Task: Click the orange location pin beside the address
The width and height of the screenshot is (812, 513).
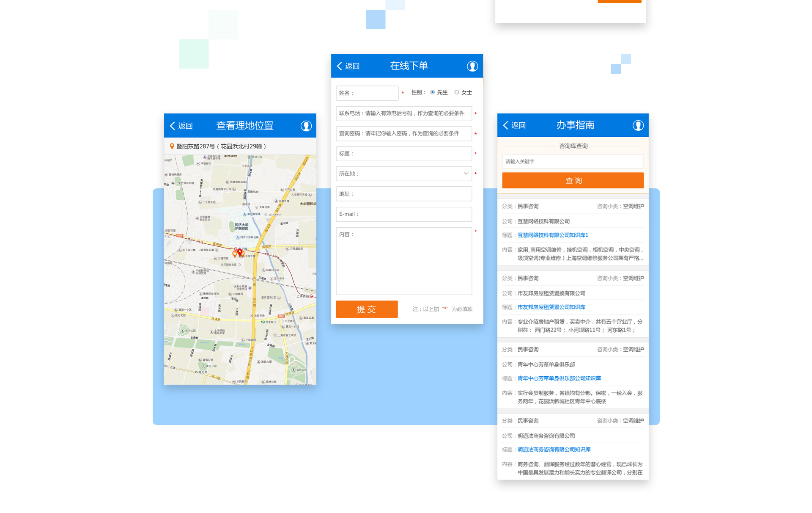Action: [x=172, y=146]
